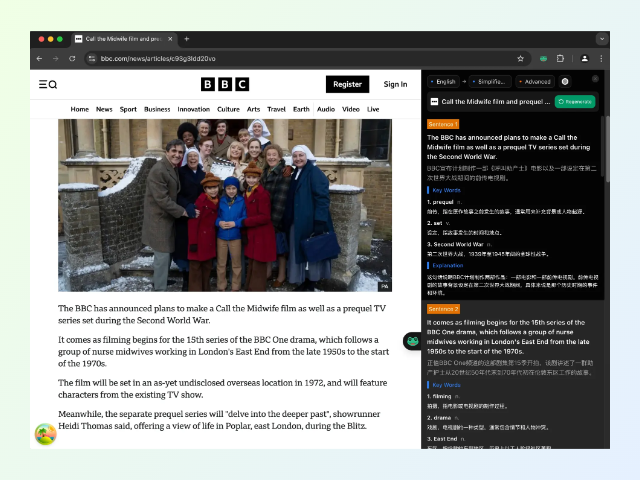Click article paragraph starting 'It comes as filming'

coord(224,351)
